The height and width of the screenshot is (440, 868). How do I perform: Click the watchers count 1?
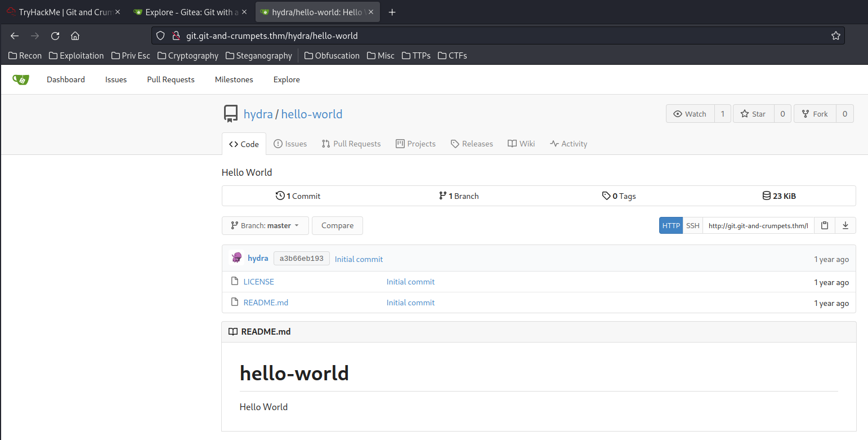tap(723, 114)
